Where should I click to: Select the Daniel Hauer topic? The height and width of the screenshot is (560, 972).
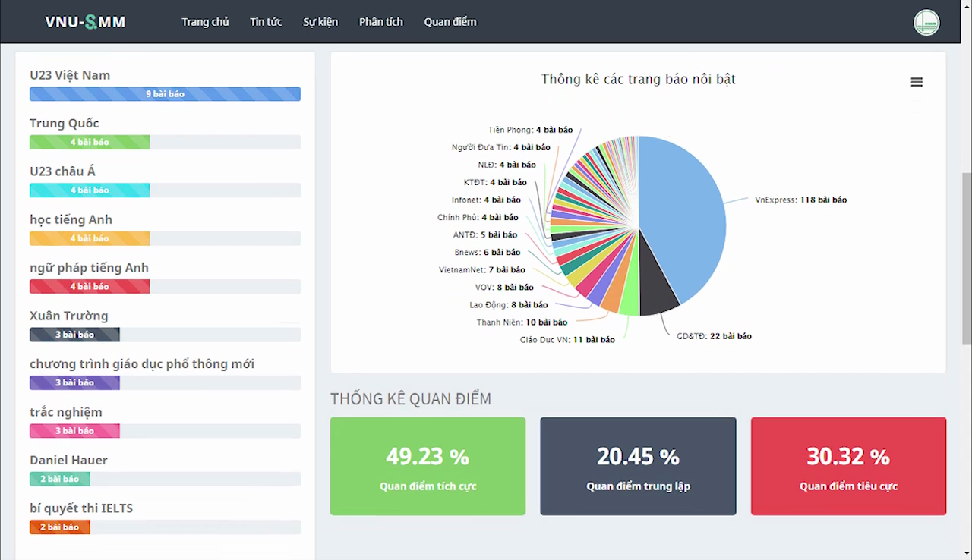click(x=68, y=460)
